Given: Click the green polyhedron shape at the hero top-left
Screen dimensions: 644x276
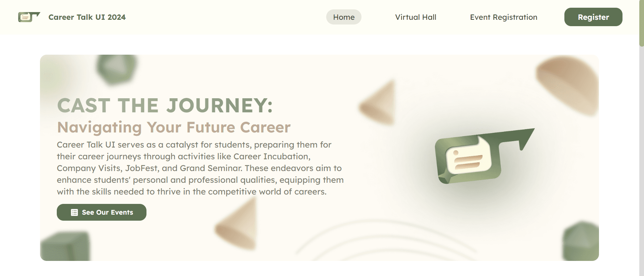Looking at the screenshot, I should [x=117, y=69].
